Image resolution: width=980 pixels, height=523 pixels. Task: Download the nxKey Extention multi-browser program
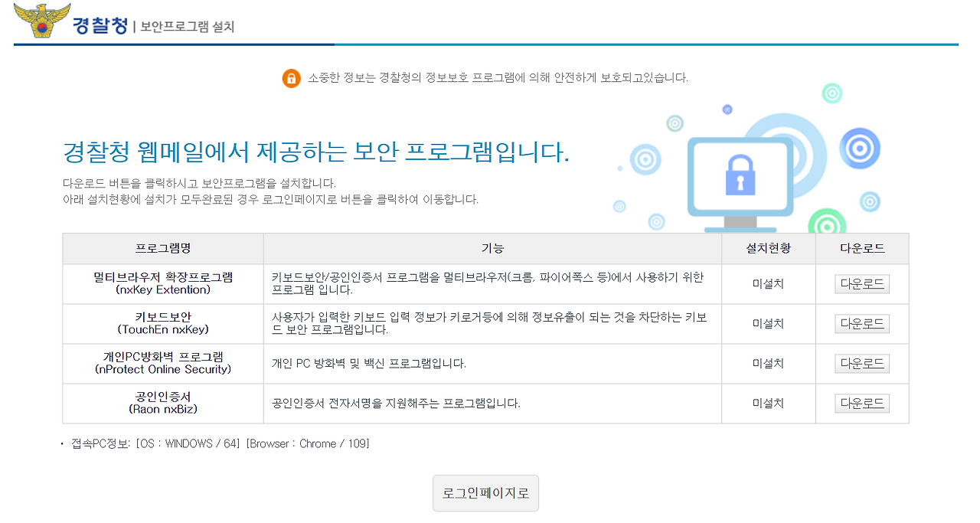click(x=862, y=283)
